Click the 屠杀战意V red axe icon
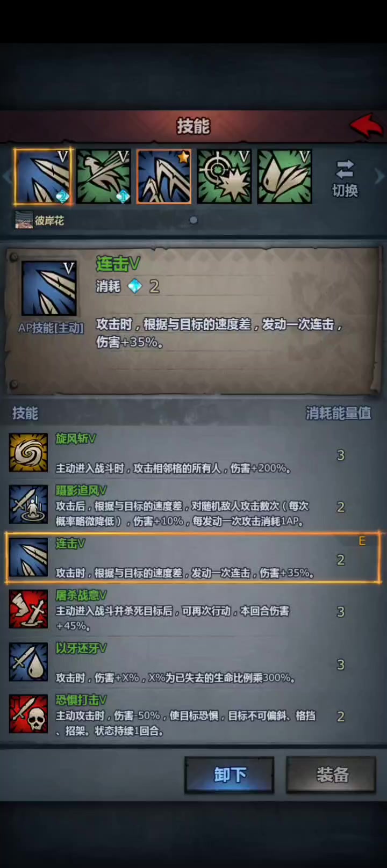 tap(28, 609)
